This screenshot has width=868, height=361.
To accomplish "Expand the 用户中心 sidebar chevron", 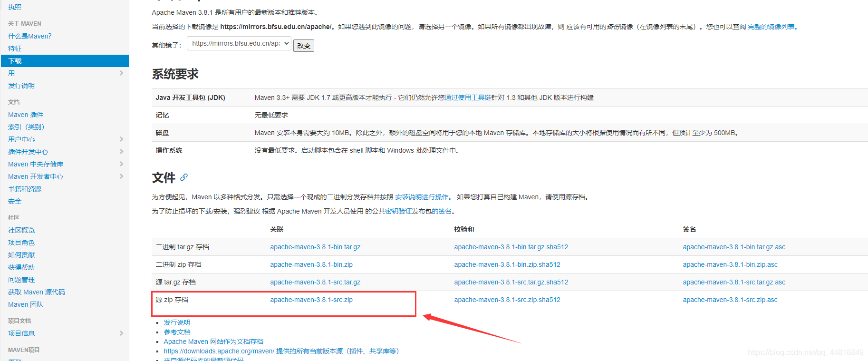I will coord(121,139).
